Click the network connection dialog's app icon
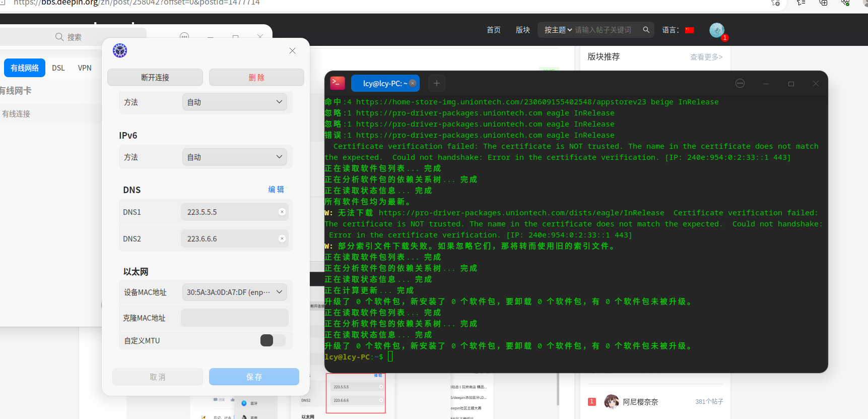868x419 pixels. [120, 50]
